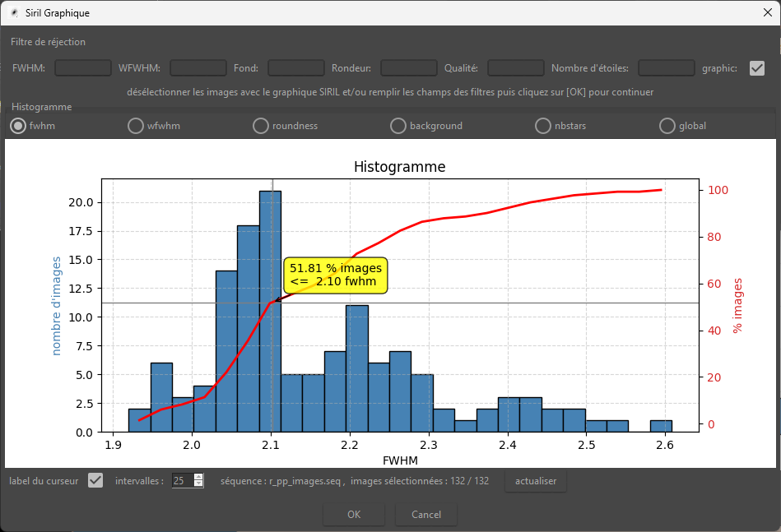This screenshot has width=781, height=532.
Task: Confirm with the OK button
Action: (354, 515)
